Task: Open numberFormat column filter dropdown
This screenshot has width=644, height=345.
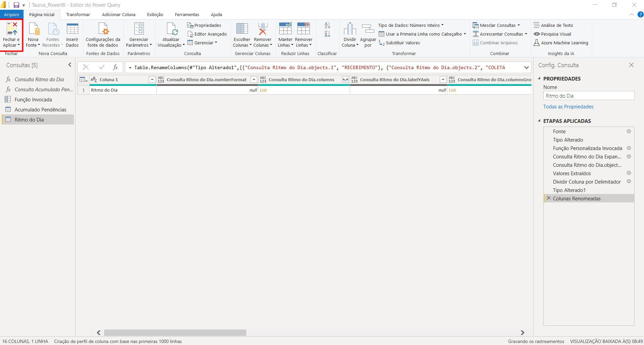Action: pyautogui.click(x=254, y=80)
